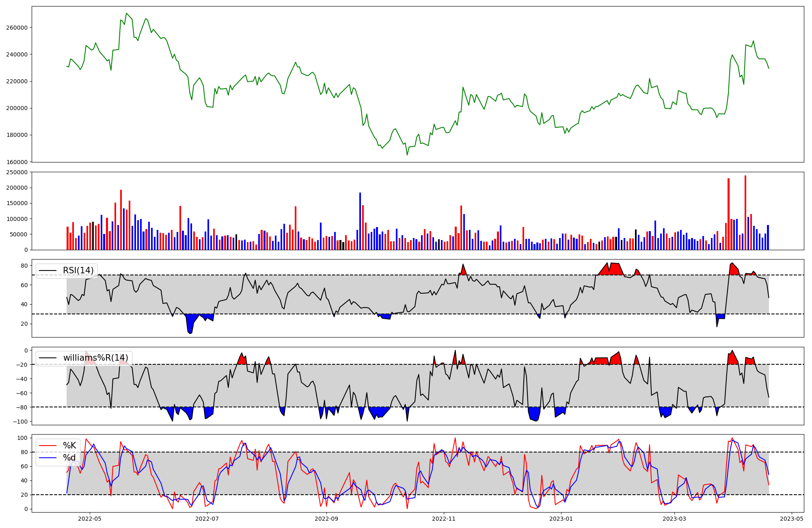Click the 260000 price axis tick label

(x=18, y=28)
